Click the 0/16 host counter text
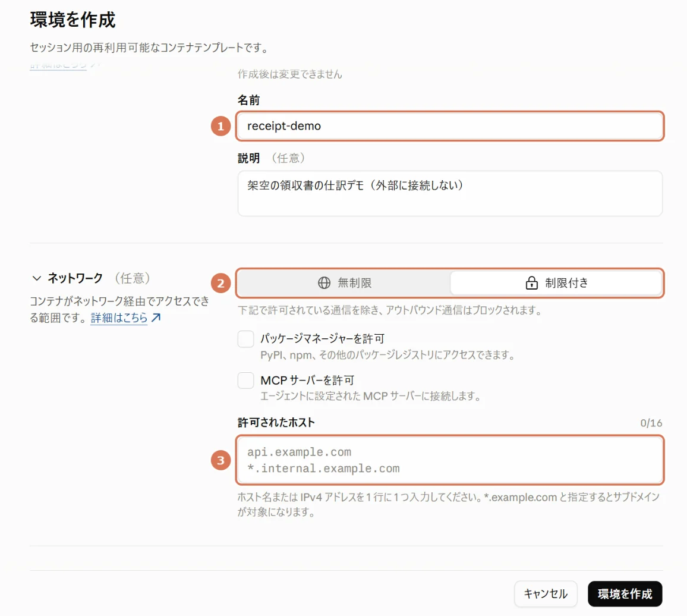The image size is (687, 616). coord(651,423)
